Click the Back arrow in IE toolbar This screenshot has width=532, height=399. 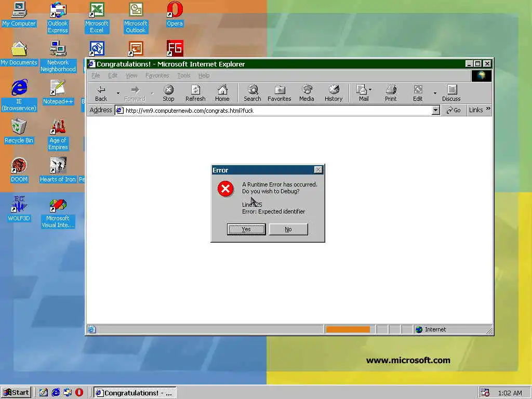[x=101, y=93]
